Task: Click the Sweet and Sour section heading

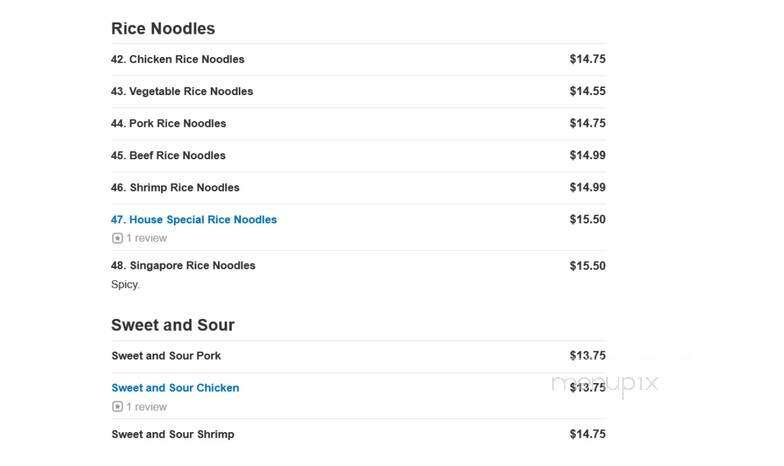Action: pos(172,325)
